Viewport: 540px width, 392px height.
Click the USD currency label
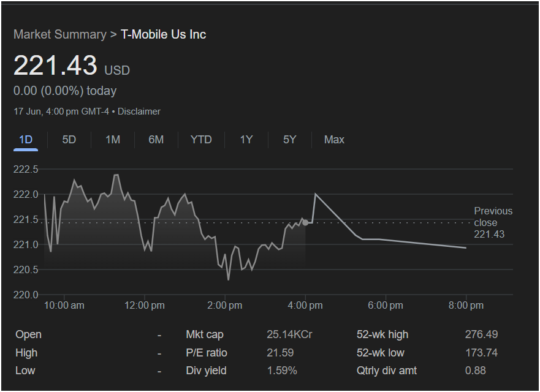(x=117, y=70)
